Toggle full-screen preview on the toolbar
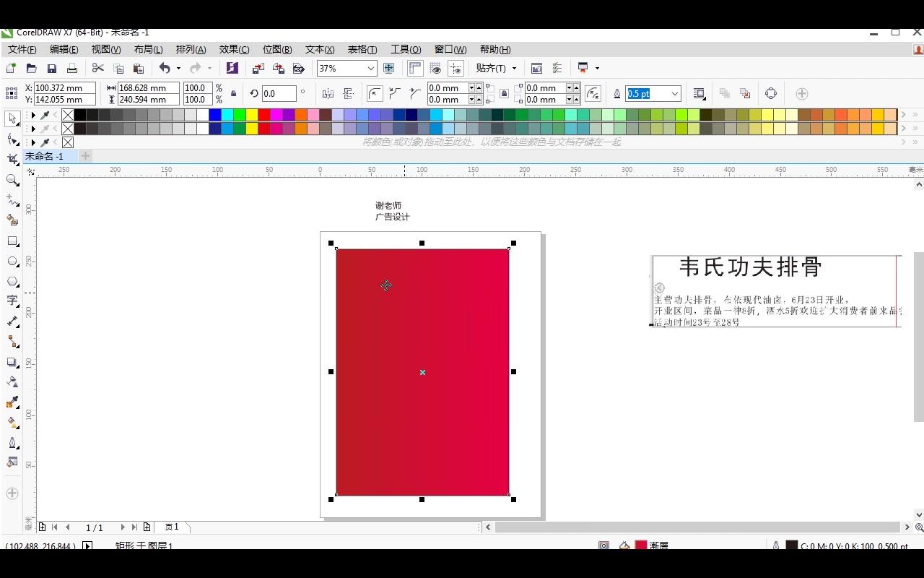This screenshot has width=924, height=578. pos(388,67)
